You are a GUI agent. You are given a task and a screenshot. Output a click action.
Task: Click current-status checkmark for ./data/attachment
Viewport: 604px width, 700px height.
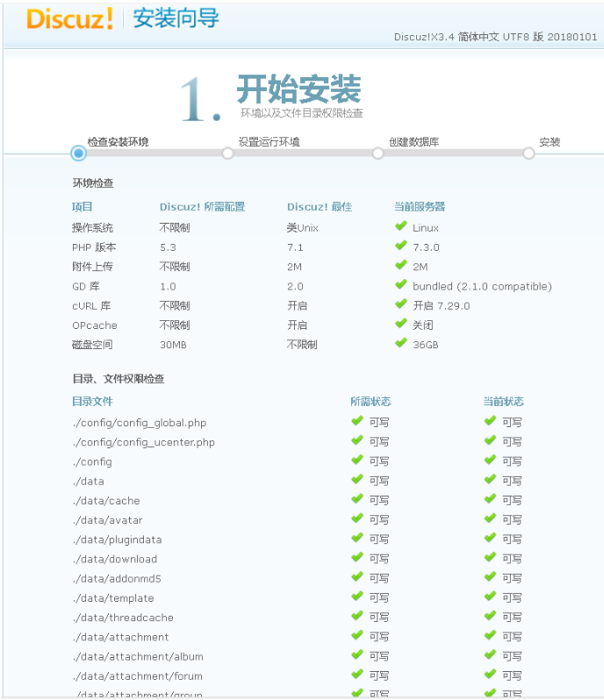[491, 635]
